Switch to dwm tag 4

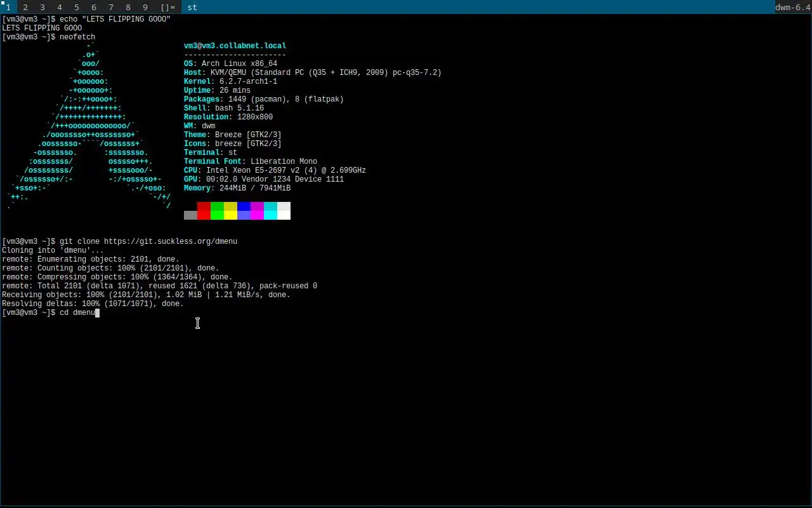pyautogui.click(x=60, y=7)
